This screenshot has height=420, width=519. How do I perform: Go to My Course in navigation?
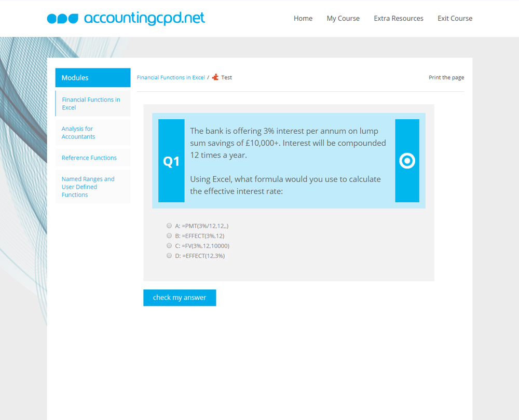(x=343, y=18)
